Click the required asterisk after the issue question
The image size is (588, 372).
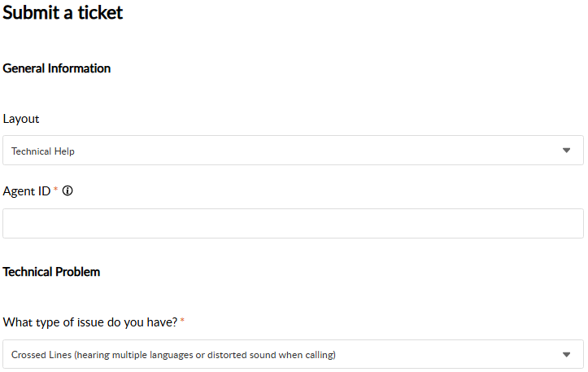click(182, 320)
